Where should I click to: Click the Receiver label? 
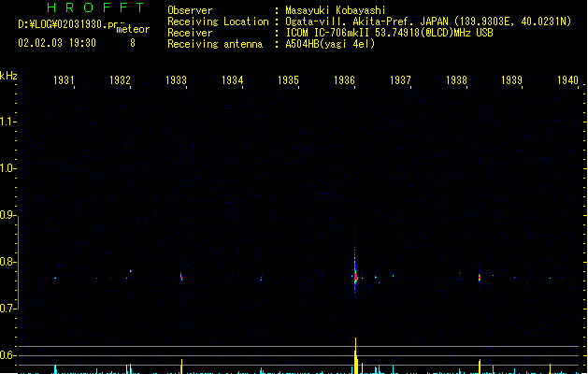point(190,33)
